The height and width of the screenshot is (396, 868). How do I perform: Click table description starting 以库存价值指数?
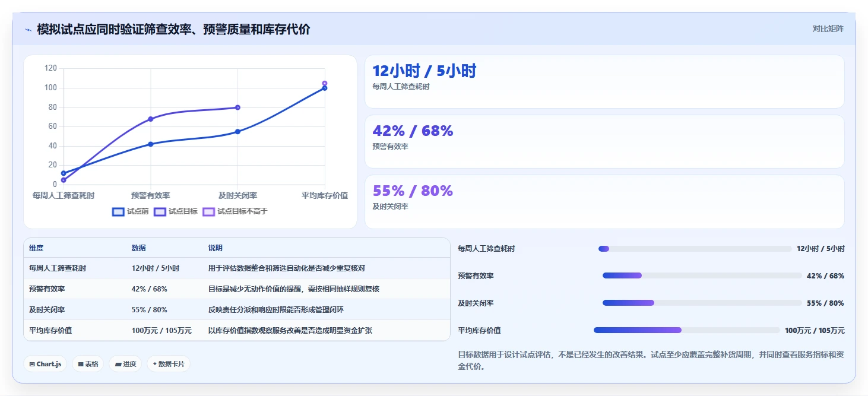(290, 331)
